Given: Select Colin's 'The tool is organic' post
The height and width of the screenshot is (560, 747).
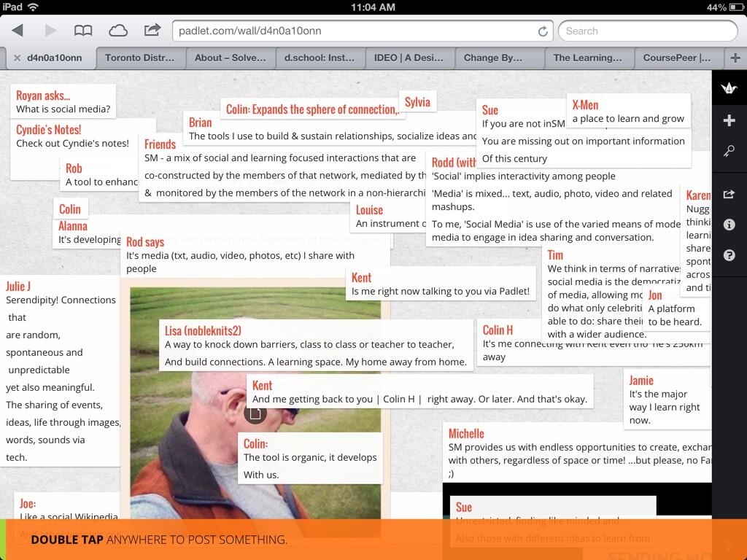Looking at the screenshot, I should click(x=310, y=458).
